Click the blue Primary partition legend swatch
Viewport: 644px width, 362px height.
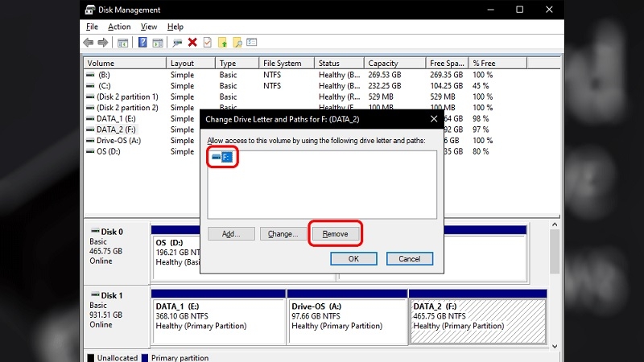click(145, 358)
